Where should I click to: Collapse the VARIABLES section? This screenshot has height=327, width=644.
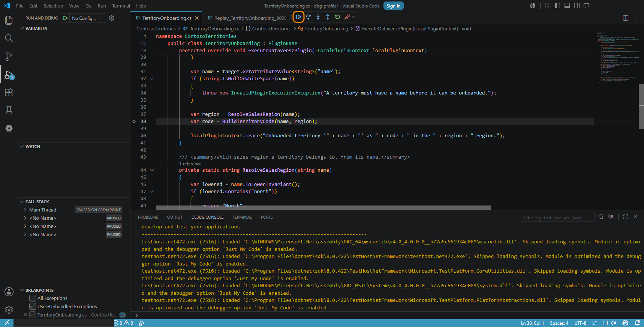(x=22, y=28)
